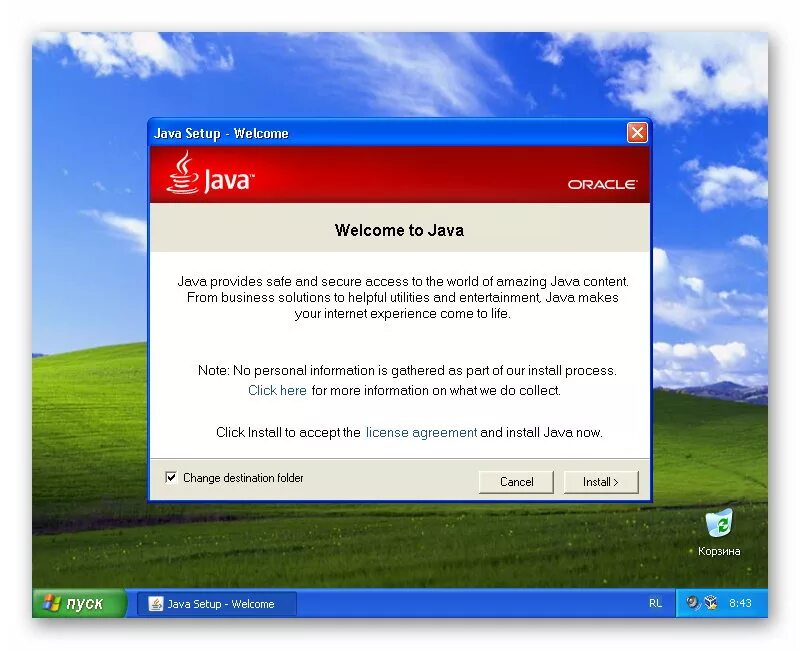Image resolution: width=800 pixels, height=650 pixels.
Task: Click the RL language indicator
Action: pos(655,603)
